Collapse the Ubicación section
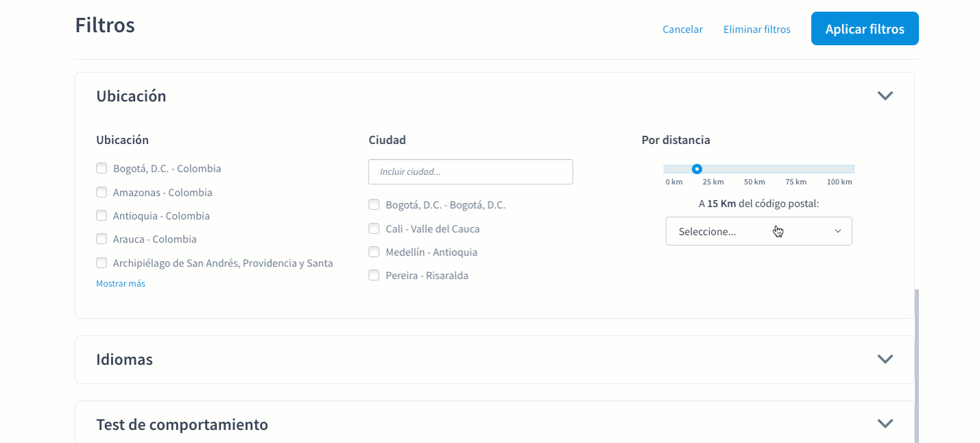Image resolution: width=980 pixels, height=443 pixels. click(x=885, y=96)
